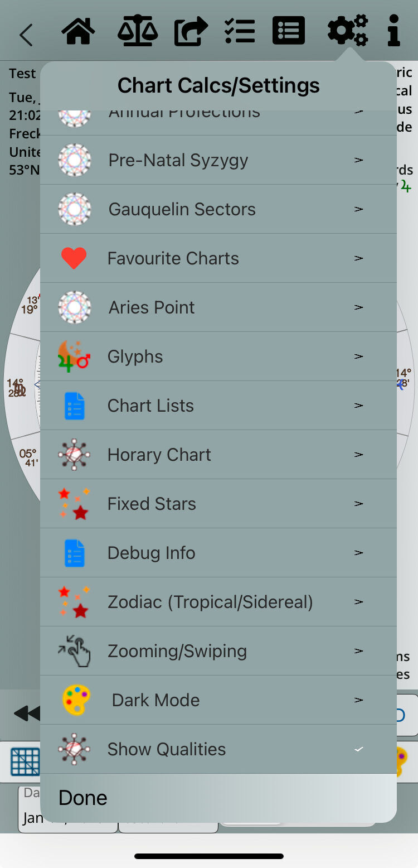Expand Zodiac (Tropical/Sidereal) arrow
The image size is (418, 868).
click(359, 602)
